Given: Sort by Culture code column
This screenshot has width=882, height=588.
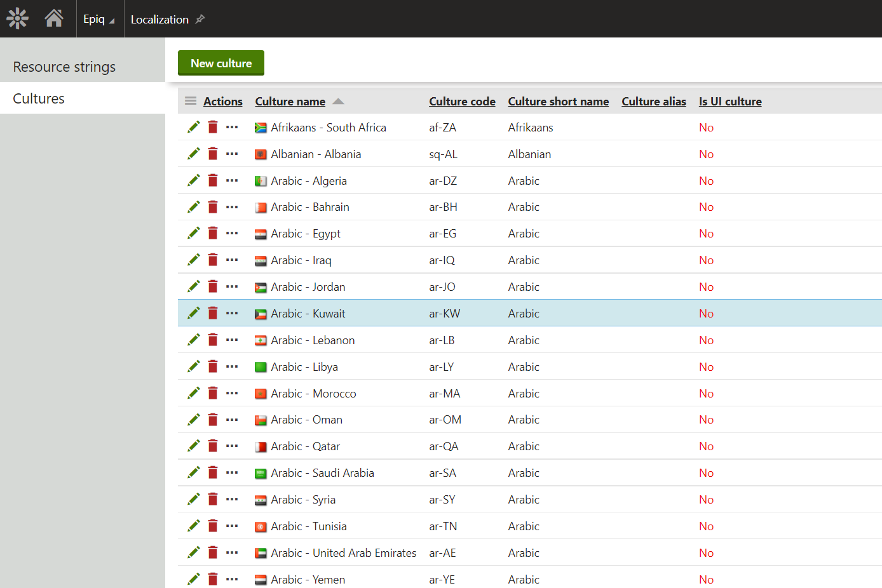Looking at the screenshot, I should pyautogui.click(x=462, y=102).
